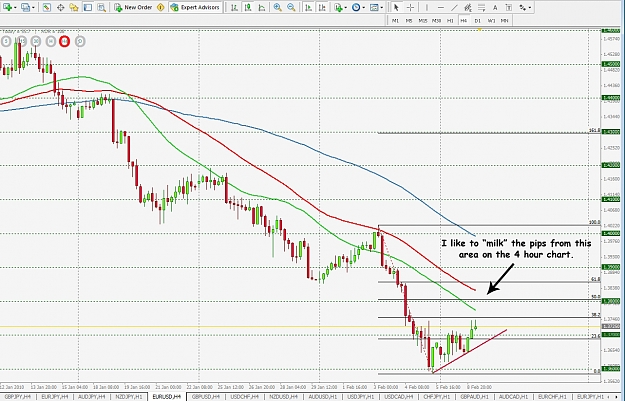Image resolution: width=625 pixels, height=401 pixels.
Task: Expand the Profiles dropdown arrow
Action: pyautogui.click(x=33, y=8)
